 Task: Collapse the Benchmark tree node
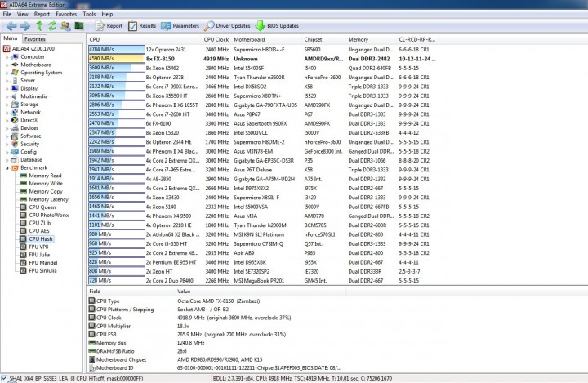coord(7,168)
